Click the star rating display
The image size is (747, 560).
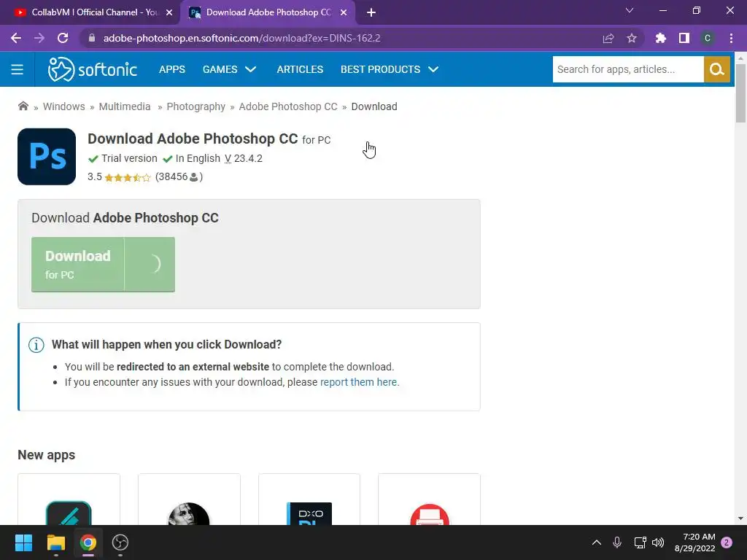pos(127,178)
